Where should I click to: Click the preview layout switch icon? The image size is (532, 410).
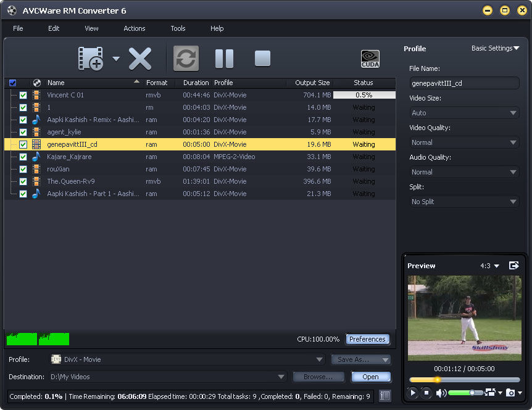490,392
